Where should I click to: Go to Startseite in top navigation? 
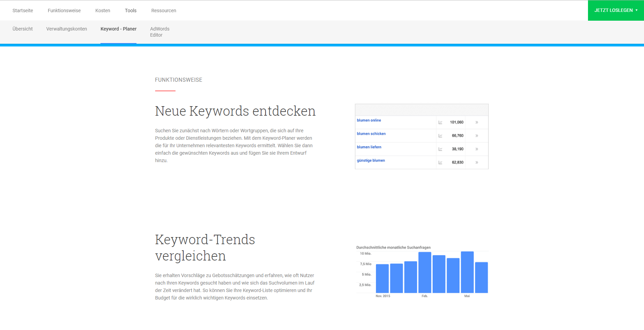23,11
